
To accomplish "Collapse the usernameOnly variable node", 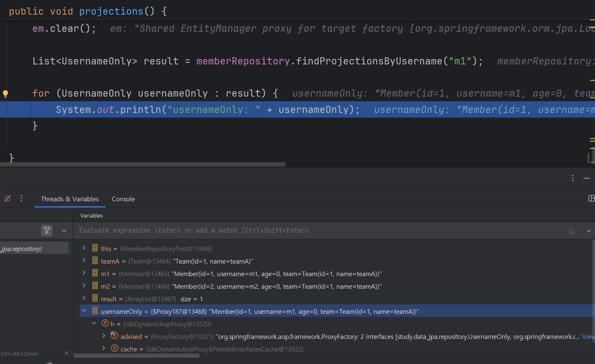I will click(84, 311).
